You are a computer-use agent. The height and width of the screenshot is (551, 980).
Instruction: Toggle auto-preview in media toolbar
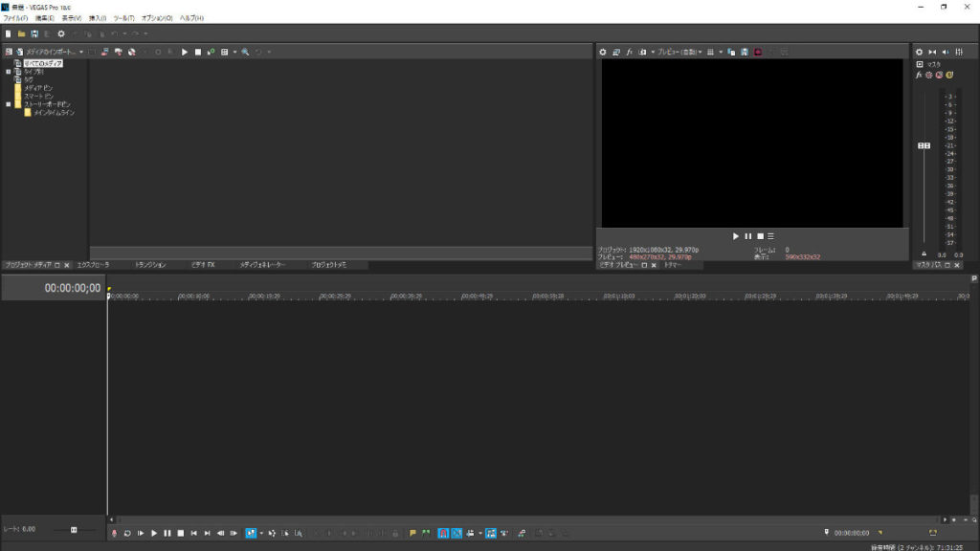pos(210,52)
